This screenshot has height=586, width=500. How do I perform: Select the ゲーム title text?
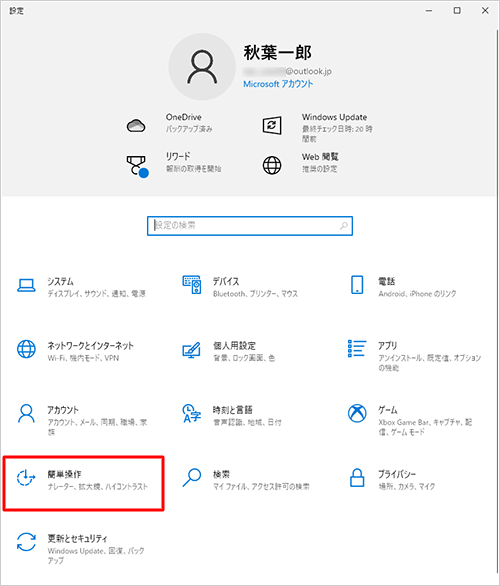(388, 410)
